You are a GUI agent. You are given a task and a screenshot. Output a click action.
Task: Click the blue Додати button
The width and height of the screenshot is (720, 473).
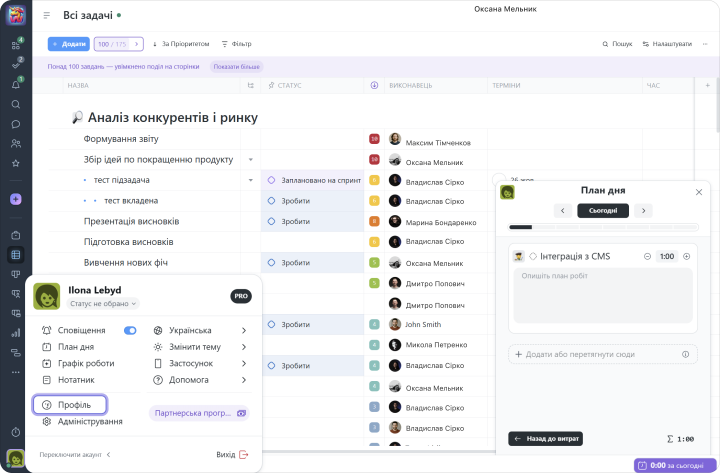69,44
